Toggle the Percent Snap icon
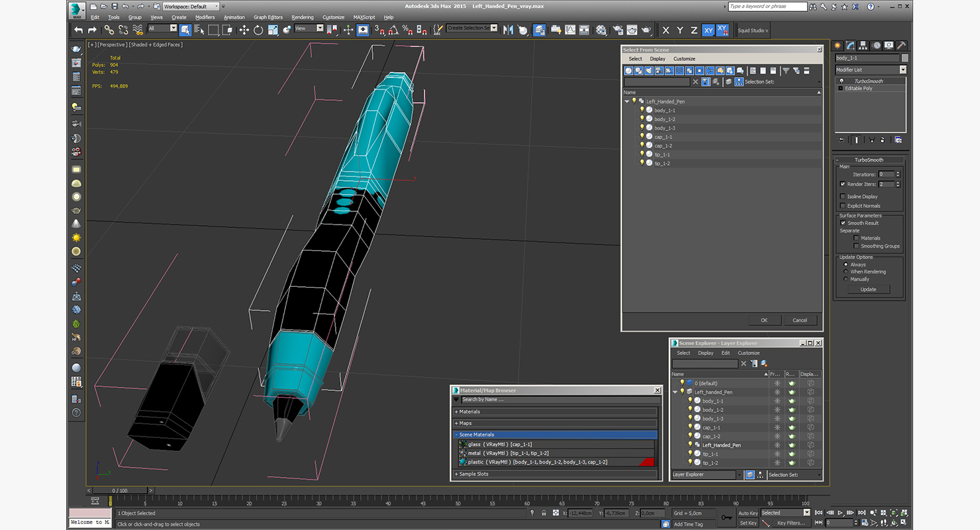980x530 pixels. click(x=407, y=30)
